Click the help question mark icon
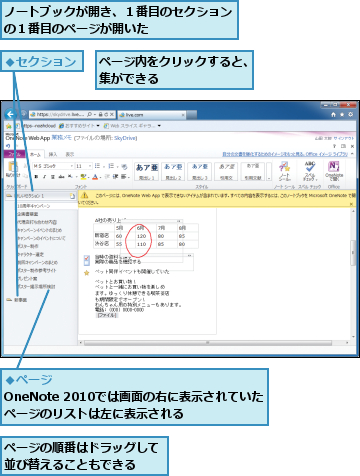The image size is (360, 476). pos(334,146)
